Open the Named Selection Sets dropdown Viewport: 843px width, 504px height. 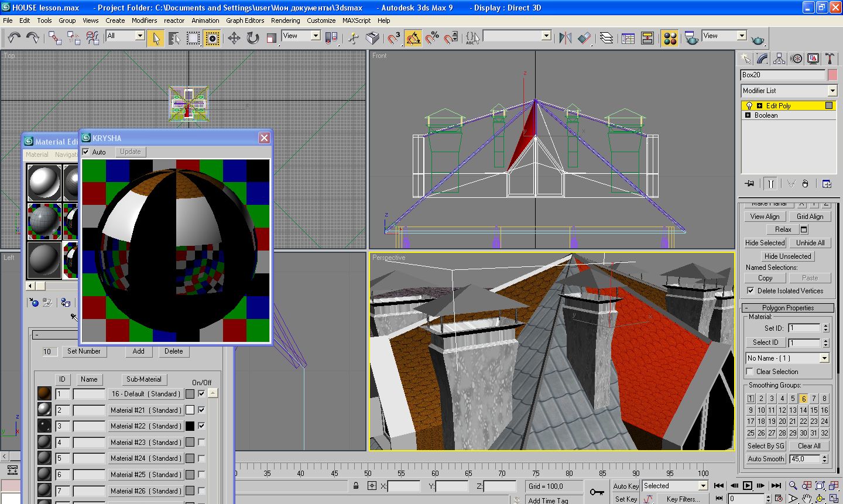[518, 36]
